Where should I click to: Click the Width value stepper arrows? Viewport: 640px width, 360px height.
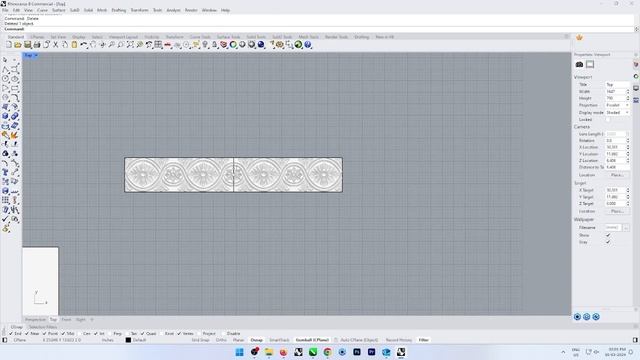(628, 91)
